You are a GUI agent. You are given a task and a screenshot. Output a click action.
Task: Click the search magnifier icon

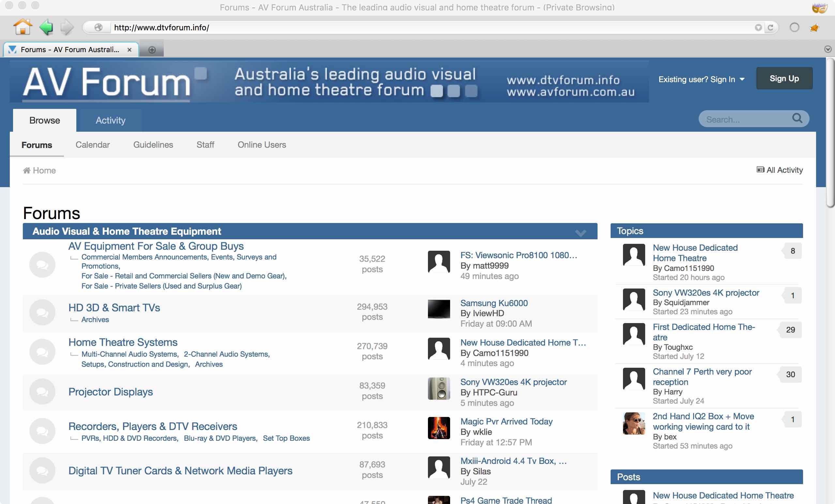(797, 119)
